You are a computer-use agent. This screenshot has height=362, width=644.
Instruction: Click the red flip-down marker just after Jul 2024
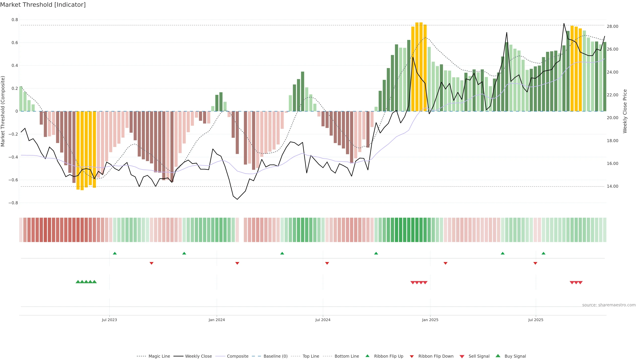pos(327,263)
